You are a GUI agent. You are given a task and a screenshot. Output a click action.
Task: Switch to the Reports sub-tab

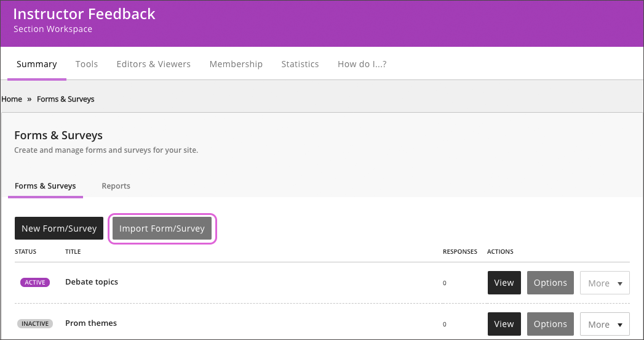(116, 186)
